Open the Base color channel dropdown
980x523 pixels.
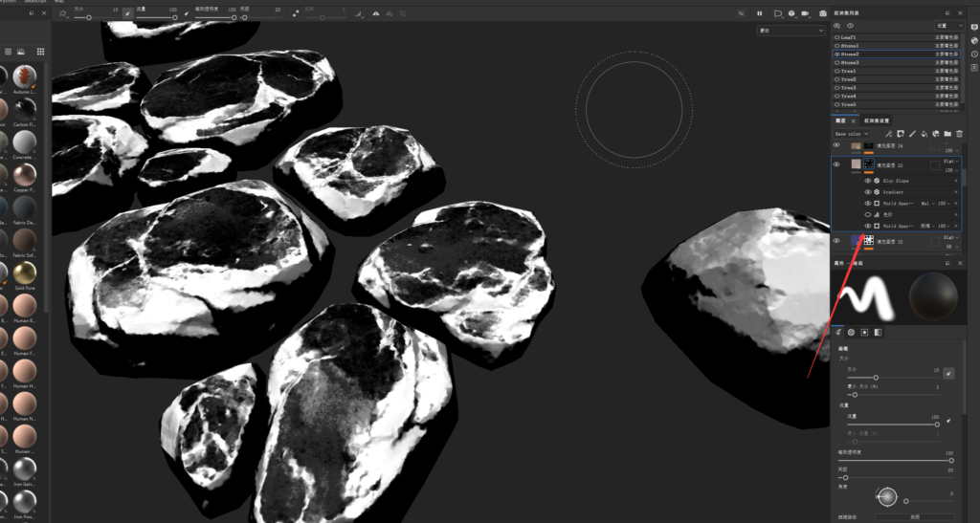(x=851, y=134)
